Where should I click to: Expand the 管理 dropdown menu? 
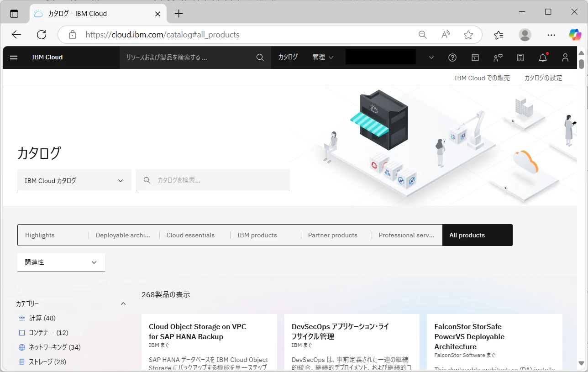tap(323, 57)
